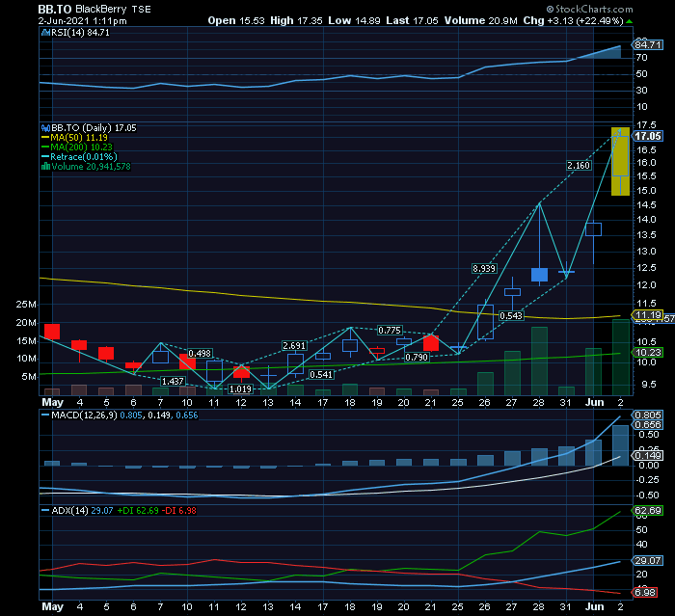Click the Low 14.89 value in the header

[x=354, y=20]
